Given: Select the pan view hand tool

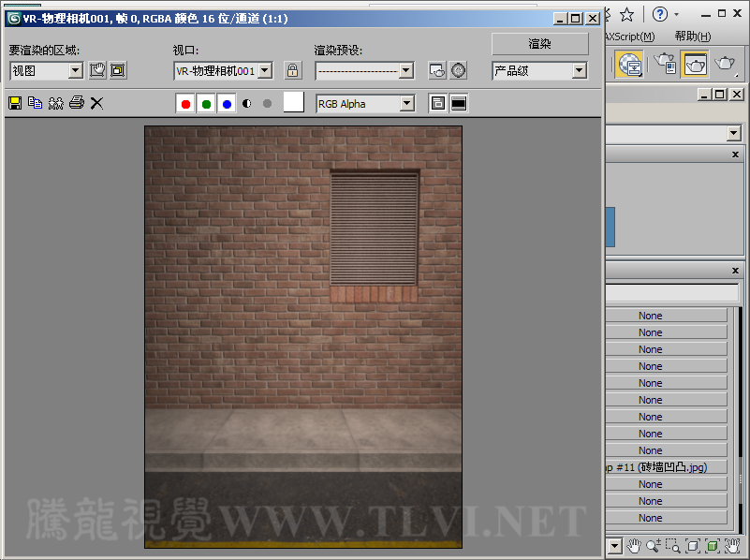Looking at the screenshot, I should (634, 545).
